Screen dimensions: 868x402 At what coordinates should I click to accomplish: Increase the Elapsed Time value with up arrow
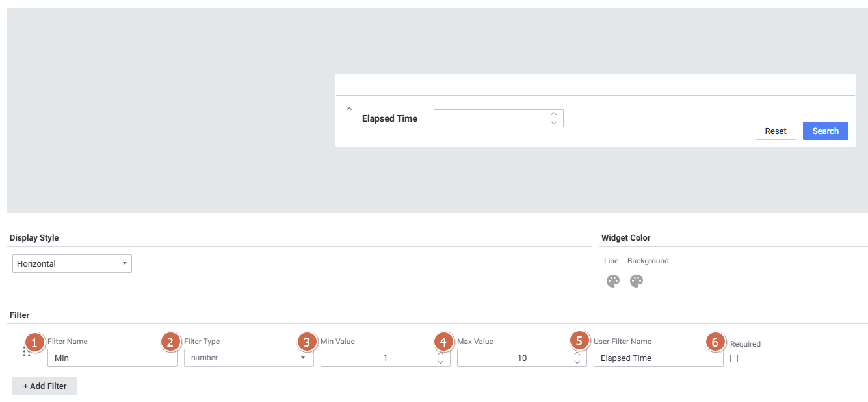[553, 114]
